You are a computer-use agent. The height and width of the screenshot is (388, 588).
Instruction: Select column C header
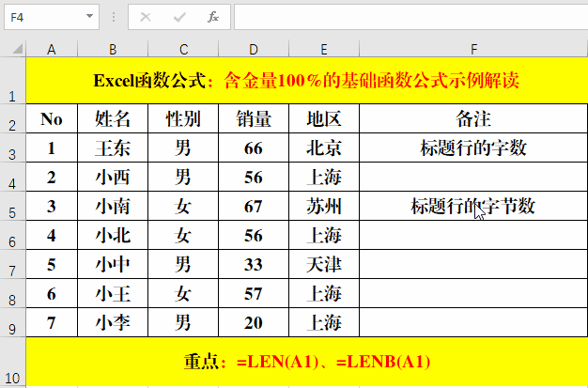(x=183, y=49)
